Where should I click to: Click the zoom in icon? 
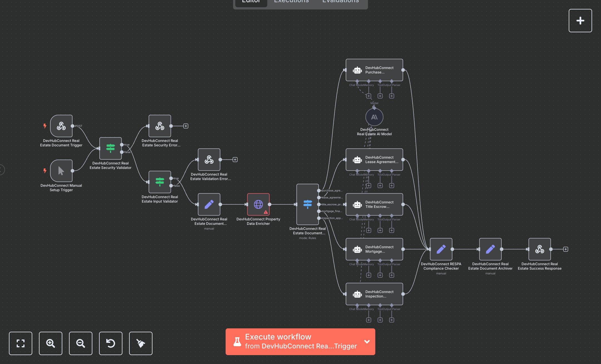51,343
